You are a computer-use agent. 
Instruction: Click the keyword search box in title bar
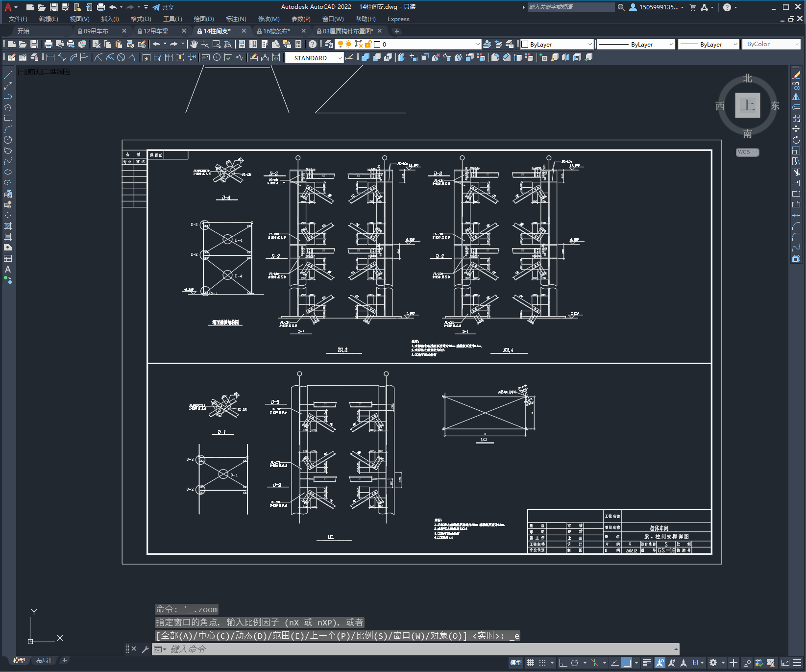pos(570,7)
